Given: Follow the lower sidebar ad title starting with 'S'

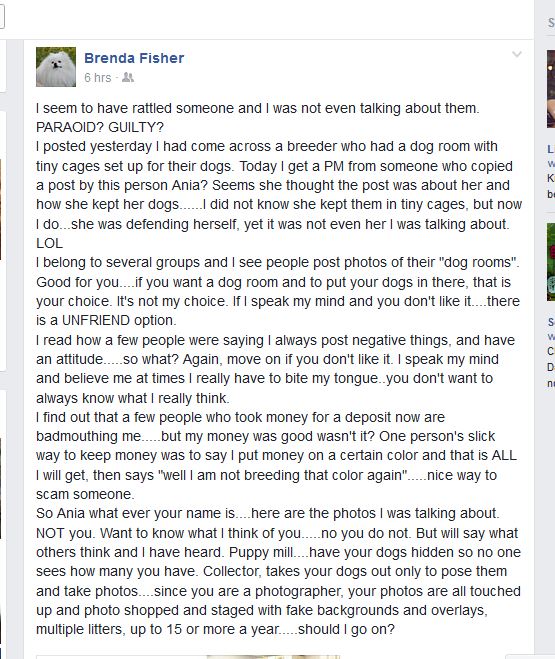Looking at the screenshot, I should (551, 322).
